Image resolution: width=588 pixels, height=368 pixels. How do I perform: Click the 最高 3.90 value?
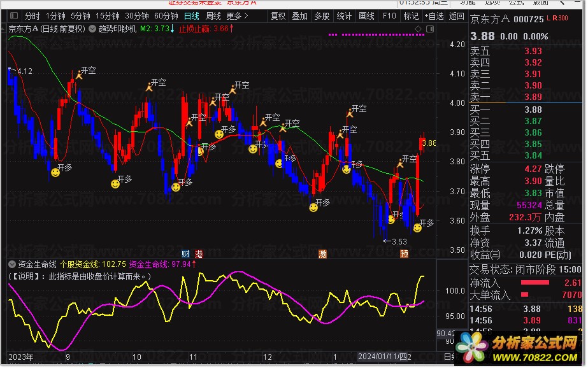click(x=533, y=181)
